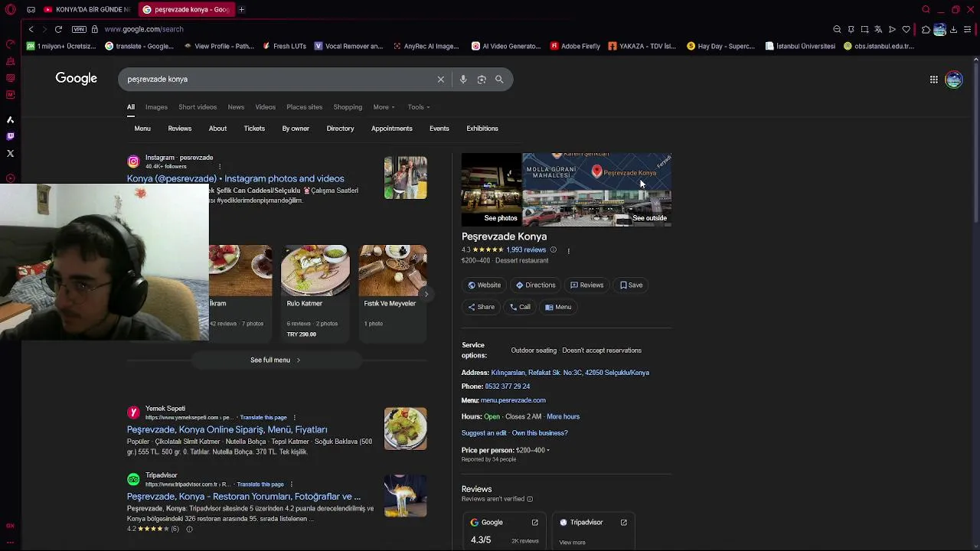Select the Tickets filter chip
Image resolution: width=980 pixels, height=551 pixels.
coord(254,129)
